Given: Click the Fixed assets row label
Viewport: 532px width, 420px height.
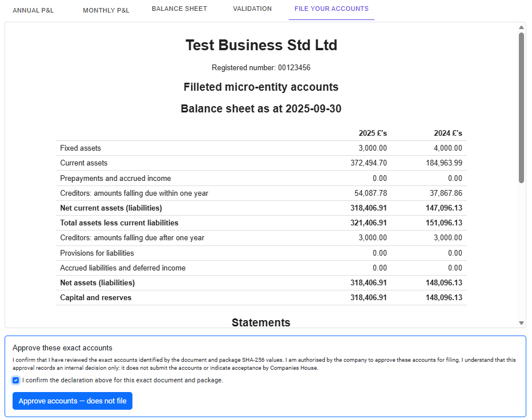Looking at the screenshot, I should (x=80, y=148).
